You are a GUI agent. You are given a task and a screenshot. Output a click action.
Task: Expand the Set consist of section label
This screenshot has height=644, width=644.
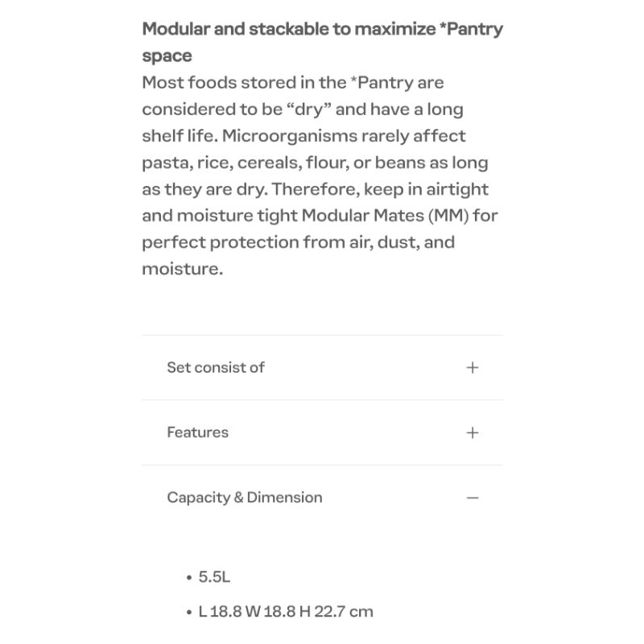(x=216, y=367)
